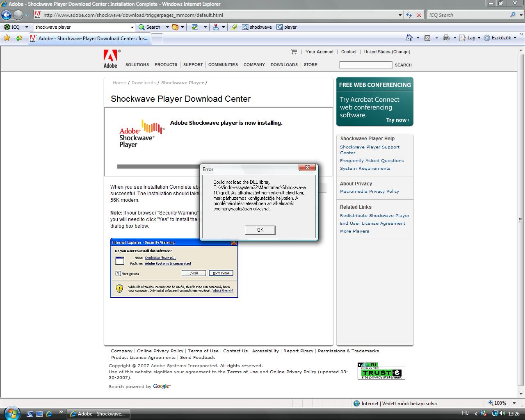The height and width of the screenshot is (420, 525).
Task: Click the Adobe site search input field
Action: (x=365, y=65)
